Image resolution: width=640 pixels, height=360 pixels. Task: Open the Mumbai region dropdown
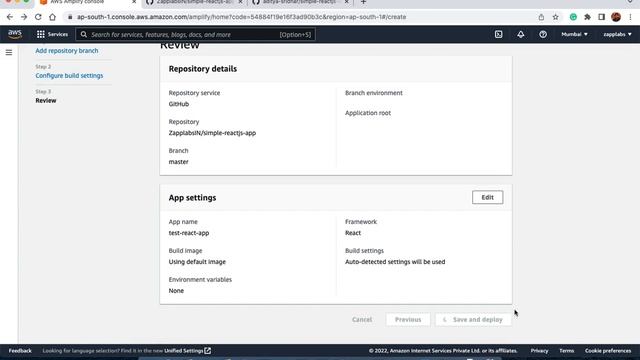click(x=574, y=34)
